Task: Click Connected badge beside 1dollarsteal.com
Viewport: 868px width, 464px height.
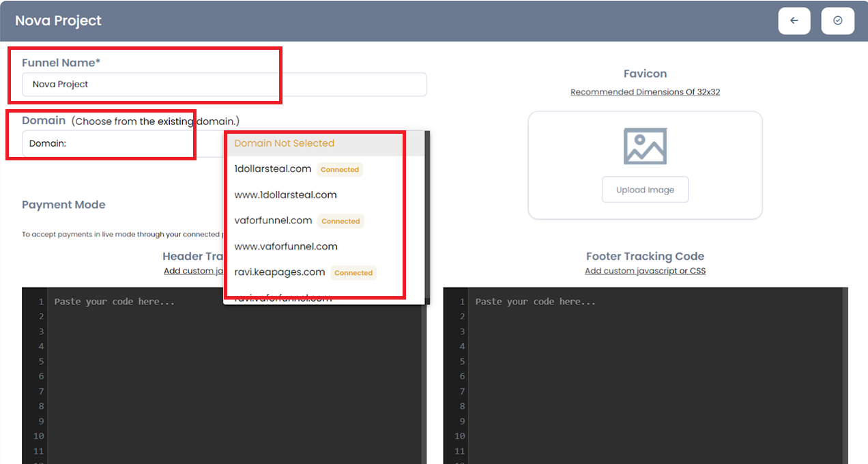Action: (x=340, y=169)
